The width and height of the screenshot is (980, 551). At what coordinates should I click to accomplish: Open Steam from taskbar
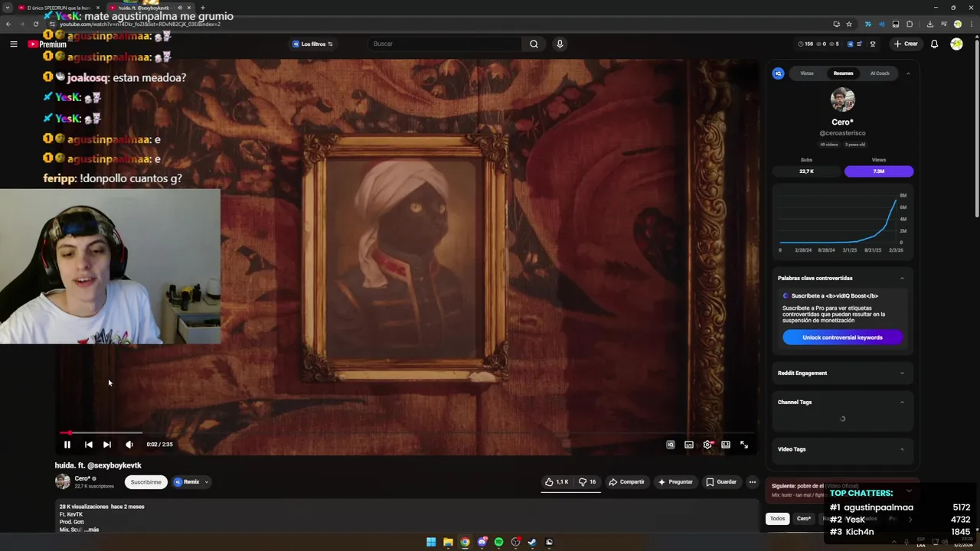tap(532, 542)
